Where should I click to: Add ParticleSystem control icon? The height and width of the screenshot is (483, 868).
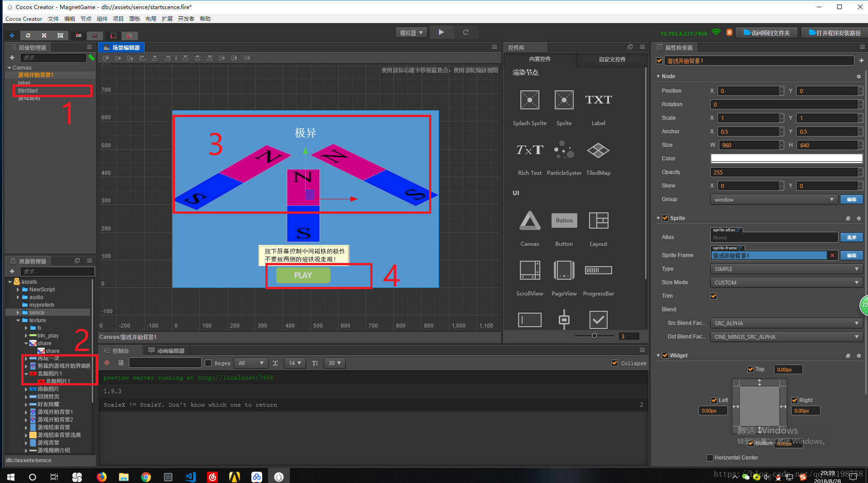(564, 150)
